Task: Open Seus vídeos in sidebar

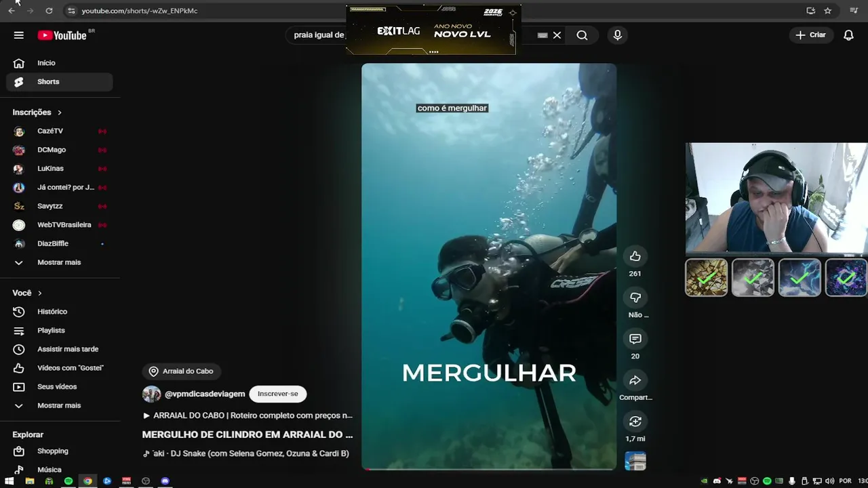Action: pyautogui.click(x=60, y=387)
